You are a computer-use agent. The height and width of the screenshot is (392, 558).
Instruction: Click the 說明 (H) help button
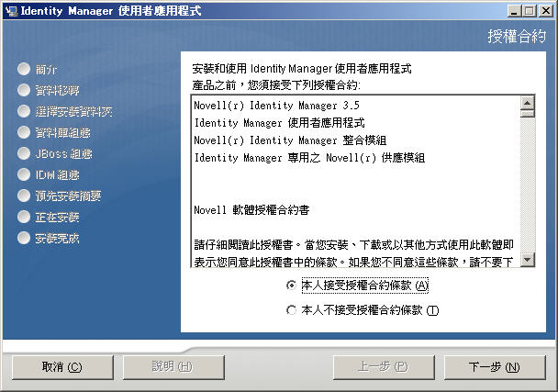click(173, 367)
